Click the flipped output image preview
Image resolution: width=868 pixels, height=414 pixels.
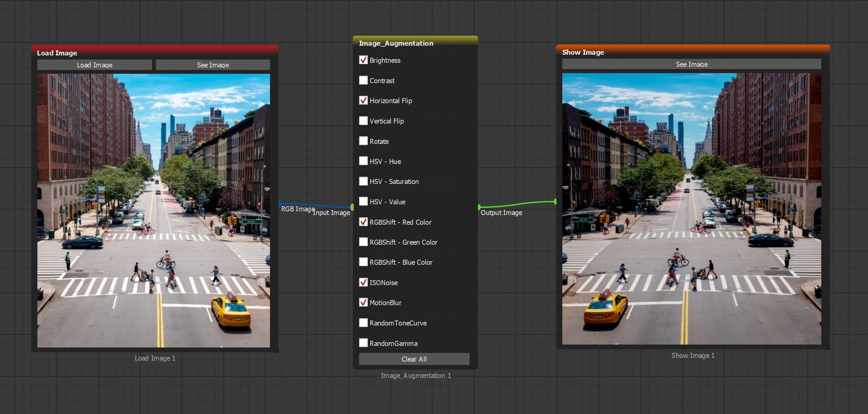691,209
